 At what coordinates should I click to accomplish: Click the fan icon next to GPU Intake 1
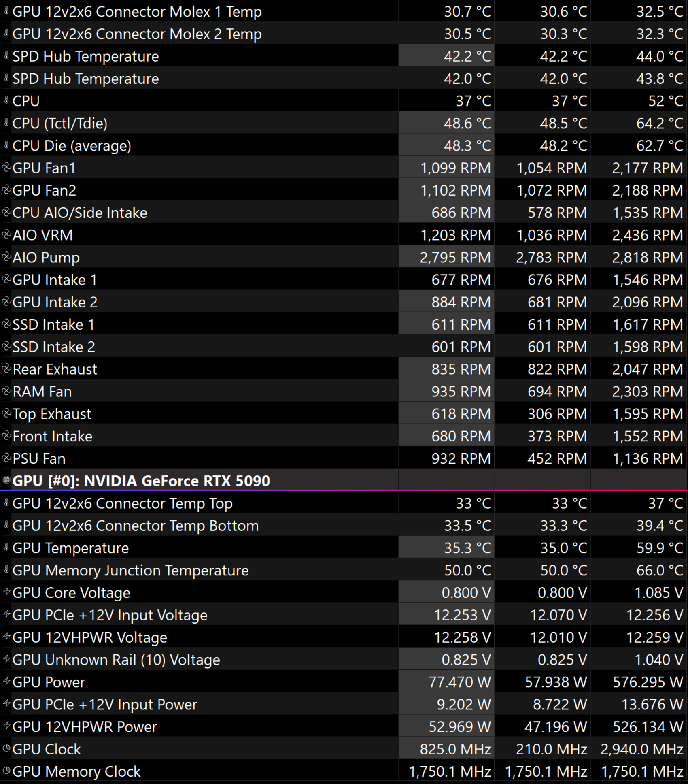(6, 279)
